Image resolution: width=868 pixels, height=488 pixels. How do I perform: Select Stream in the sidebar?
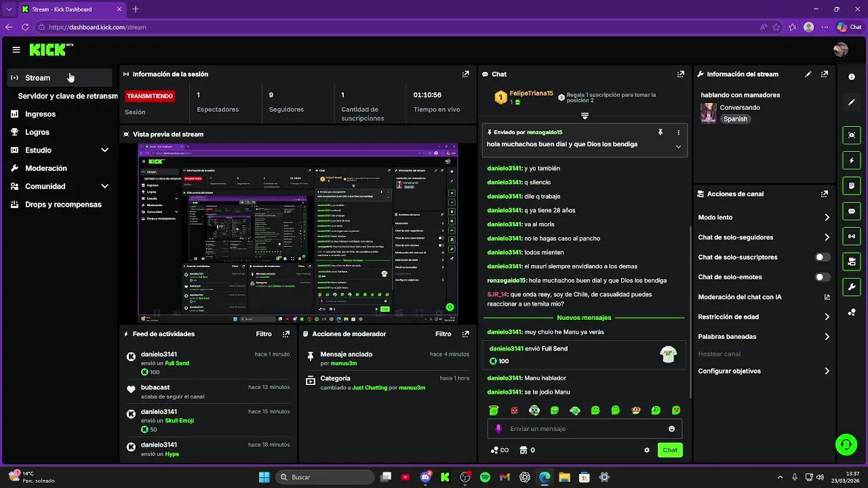click(60, 78)
